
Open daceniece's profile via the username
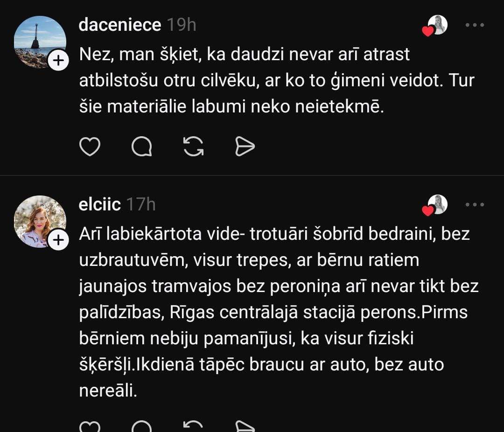pyautogui.click(x=119, y=25)
